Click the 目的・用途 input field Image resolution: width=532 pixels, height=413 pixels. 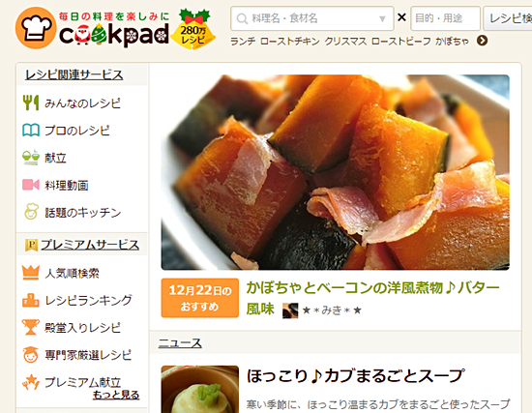(x=445, y=18)
